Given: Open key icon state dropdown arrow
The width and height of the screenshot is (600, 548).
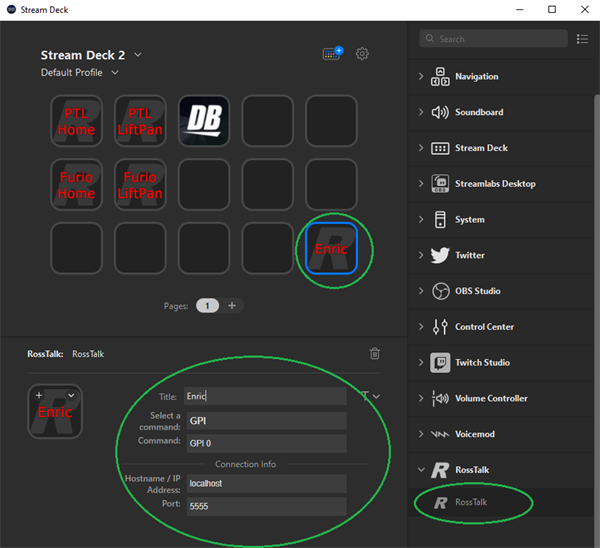Looking at the screenshot, I should coord(71,395).
